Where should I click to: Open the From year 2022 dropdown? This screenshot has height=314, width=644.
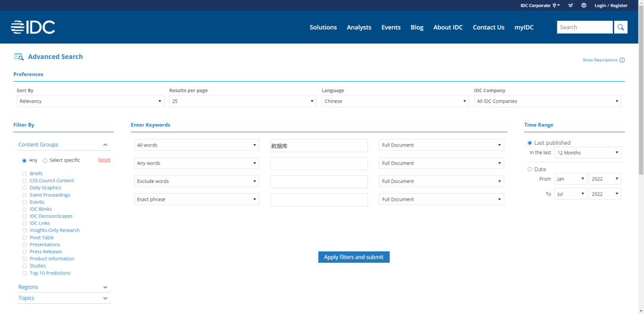605,179
